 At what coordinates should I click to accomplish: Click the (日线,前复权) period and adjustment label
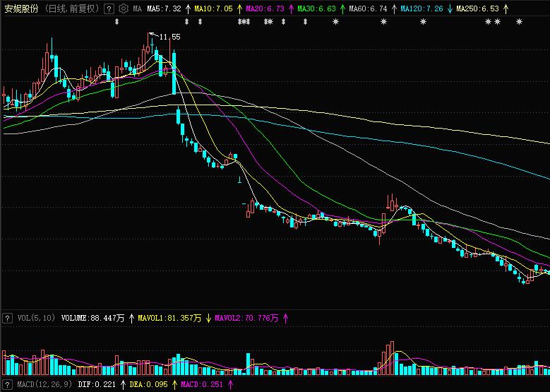(72, 8)
